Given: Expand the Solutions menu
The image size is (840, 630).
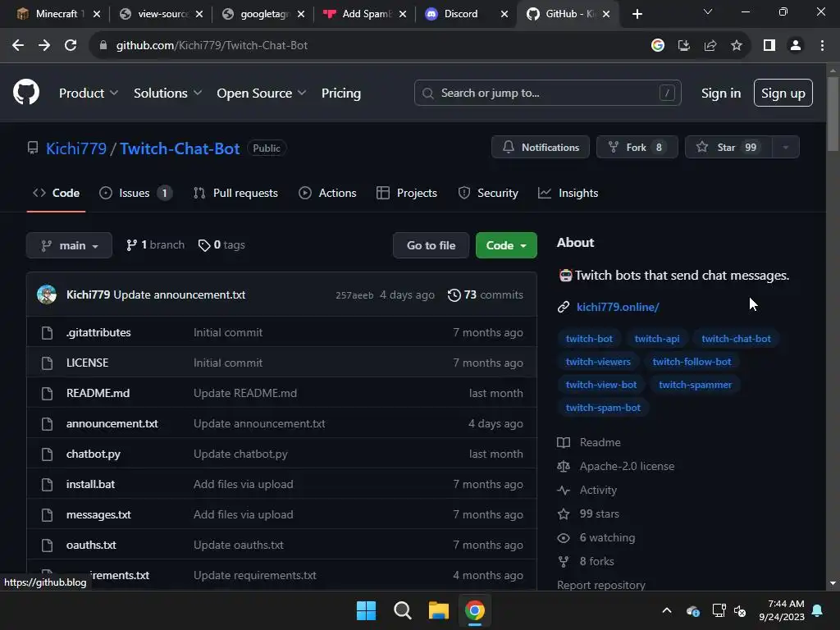Looking at the screenshot, I should point(167,94).
